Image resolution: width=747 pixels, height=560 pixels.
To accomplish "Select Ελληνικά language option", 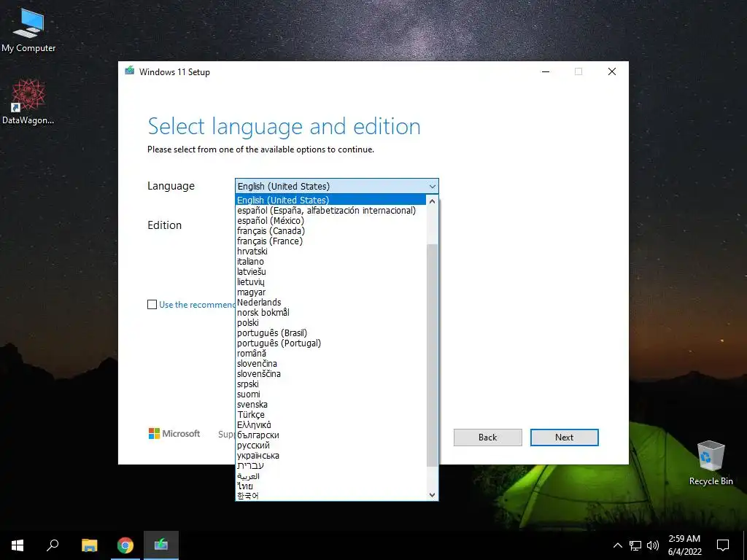I will [330, 425].
